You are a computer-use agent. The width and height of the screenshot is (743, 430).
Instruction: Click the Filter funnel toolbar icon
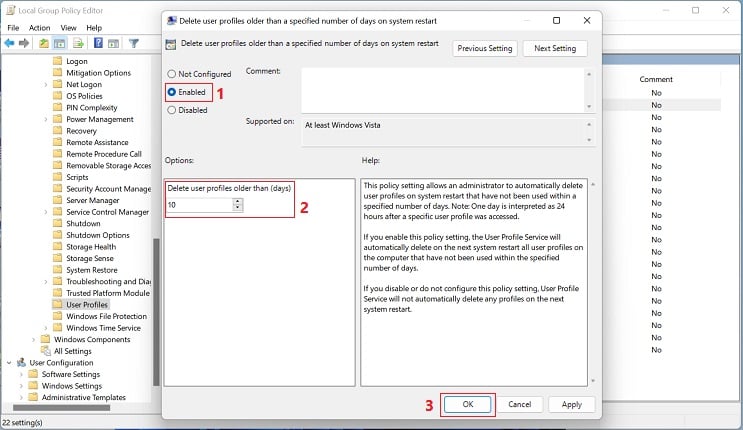pyautogui.click(x=134, y=43)
